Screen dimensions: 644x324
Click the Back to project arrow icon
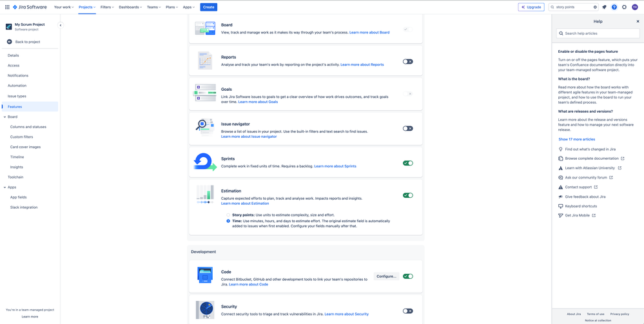[x=10, y=42]
